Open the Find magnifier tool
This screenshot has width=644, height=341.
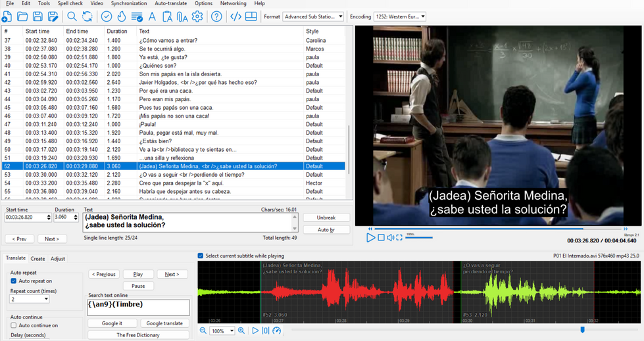pyautogui.click(x=72, y=17)
